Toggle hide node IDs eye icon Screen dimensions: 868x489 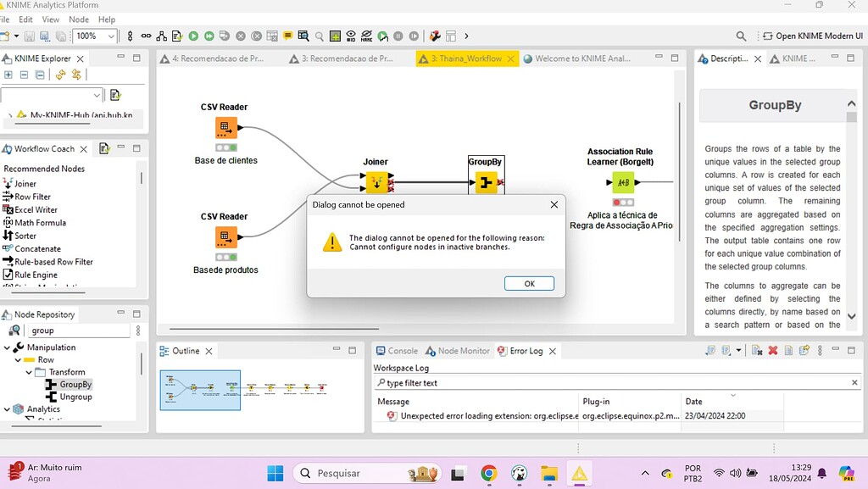351,36
